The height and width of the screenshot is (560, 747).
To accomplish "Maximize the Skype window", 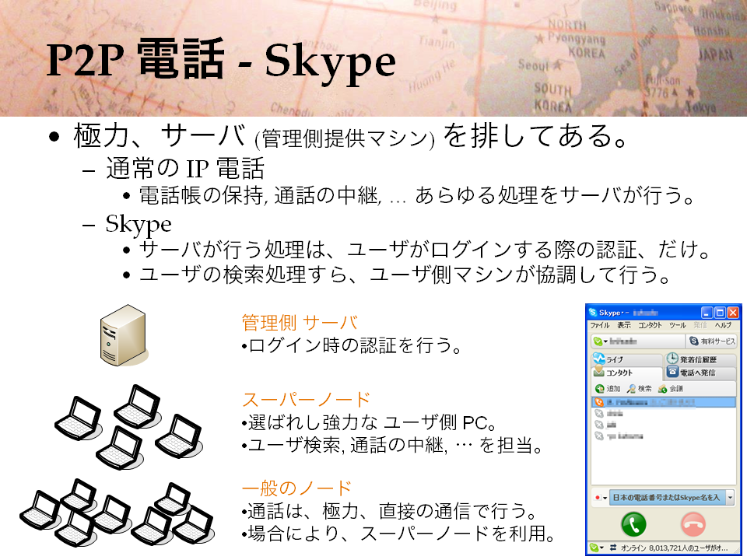I will point(720,313).
